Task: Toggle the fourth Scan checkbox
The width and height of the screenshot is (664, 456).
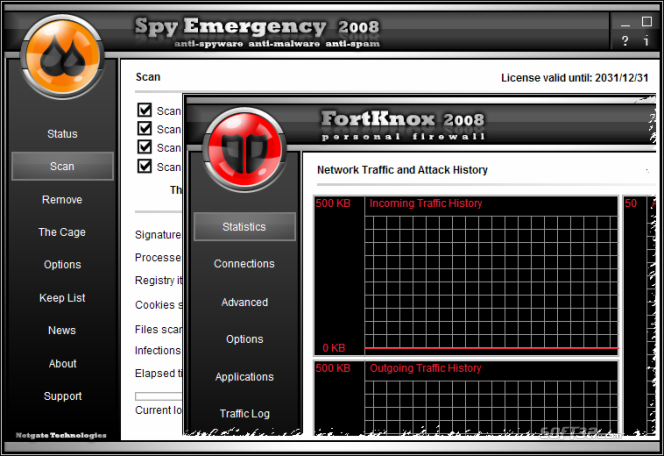Action: [x=145, y=166]
